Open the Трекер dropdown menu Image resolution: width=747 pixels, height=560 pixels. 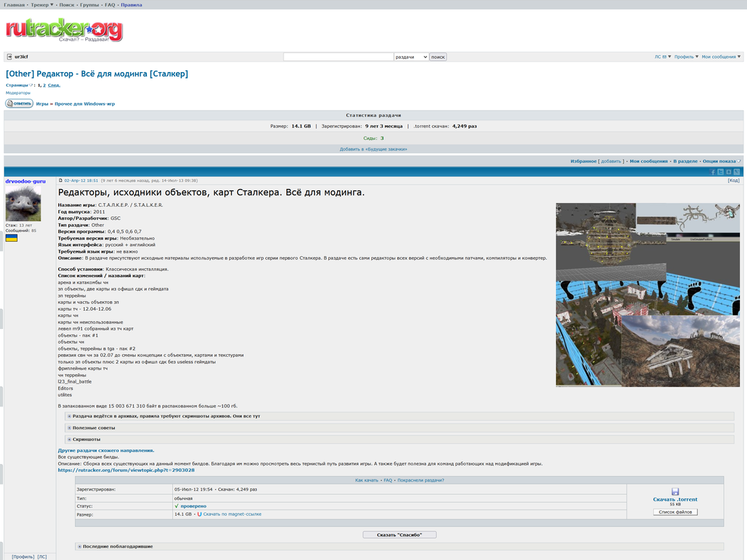click(x=42, y=5)
